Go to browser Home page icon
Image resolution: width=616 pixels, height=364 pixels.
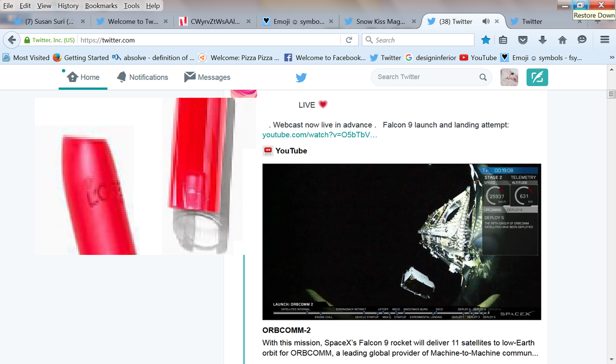tap(562, 40)
